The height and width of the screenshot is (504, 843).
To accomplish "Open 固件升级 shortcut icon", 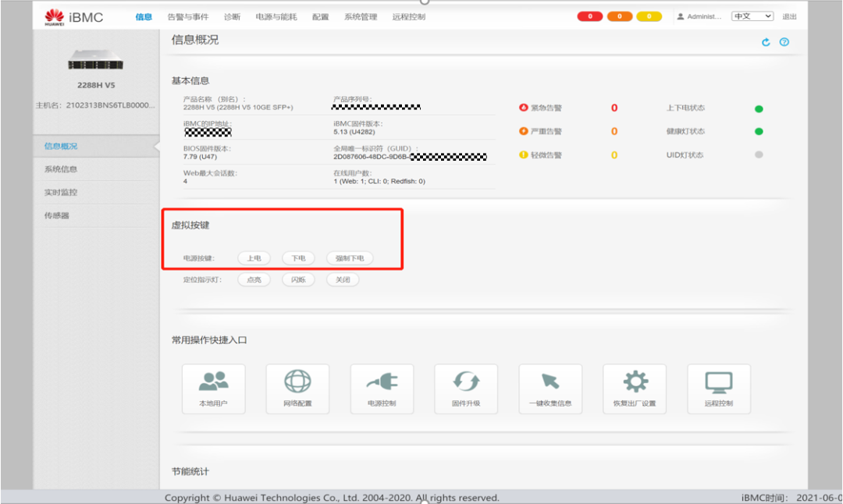I will pos(465,389).
